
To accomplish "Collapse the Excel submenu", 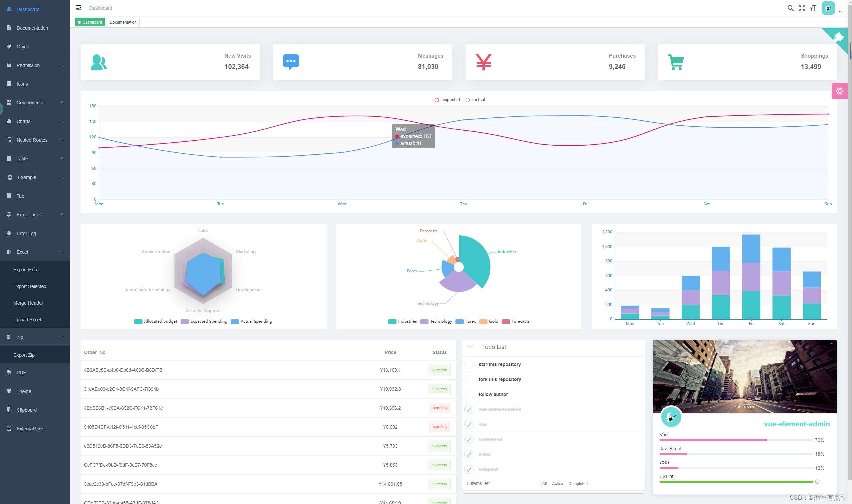I will pos(61,252).
